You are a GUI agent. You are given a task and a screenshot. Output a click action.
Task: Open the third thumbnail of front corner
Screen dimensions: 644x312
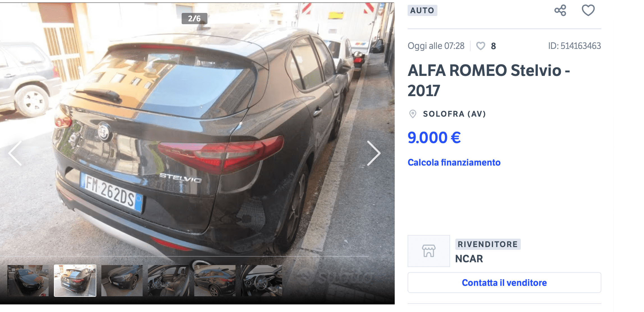tap(122, 281)
